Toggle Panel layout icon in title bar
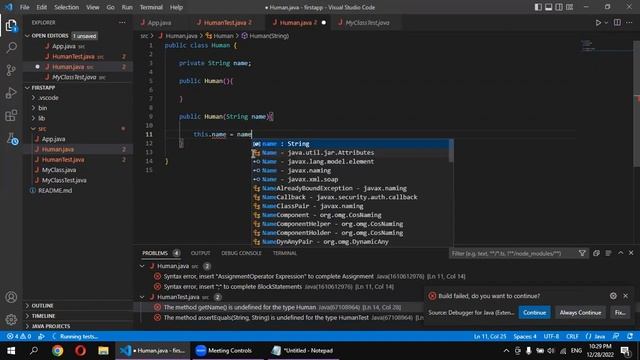Image resolution: width=640 pixels, height=360 pixels. pyautogui.click(x=549, y=7)
